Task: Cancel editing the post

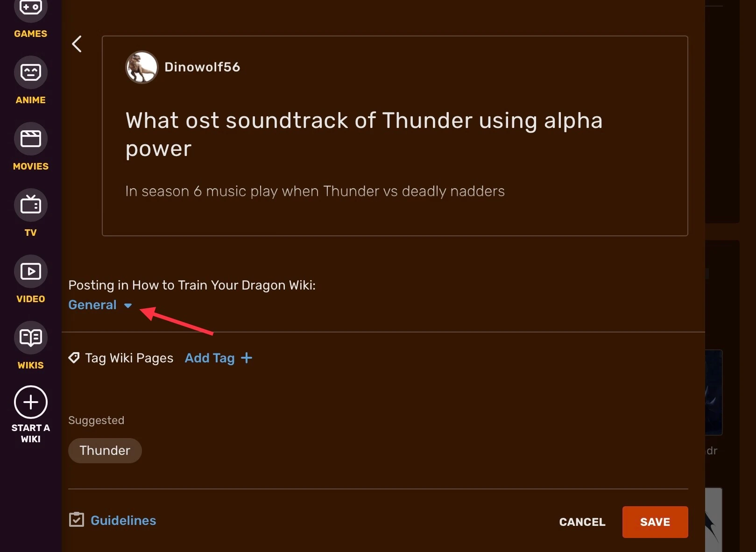Action: pyautogui.click(x=582, y=522)
